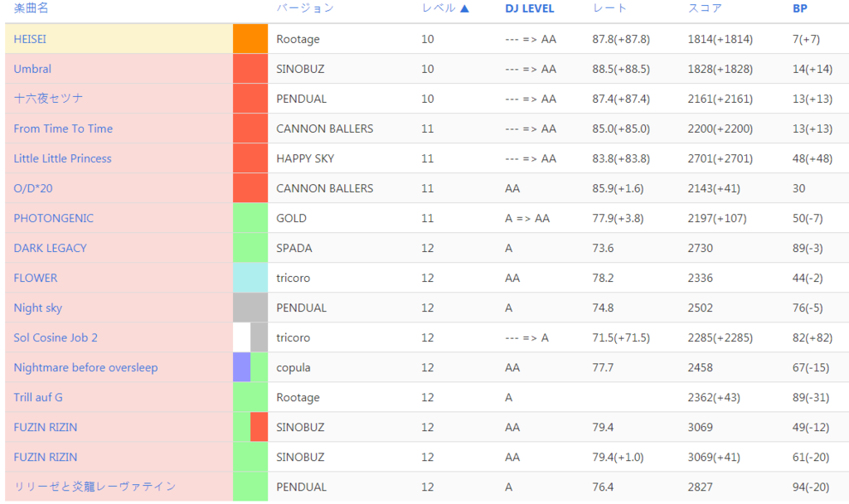Click the gray lamp swatch for Night sky

coord(250,308)
